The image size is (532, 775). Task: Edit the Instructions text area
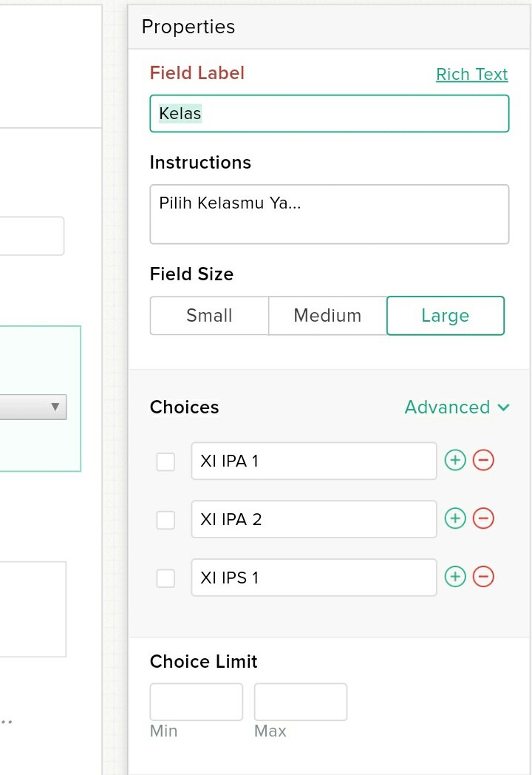pos(329,214)
